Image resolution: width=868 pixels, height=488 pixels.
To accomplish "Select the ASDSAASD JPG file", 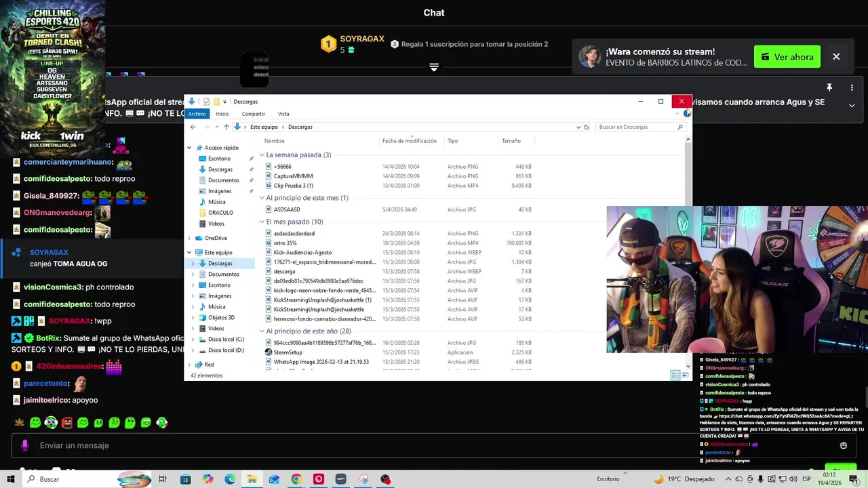I will point(286,210).
